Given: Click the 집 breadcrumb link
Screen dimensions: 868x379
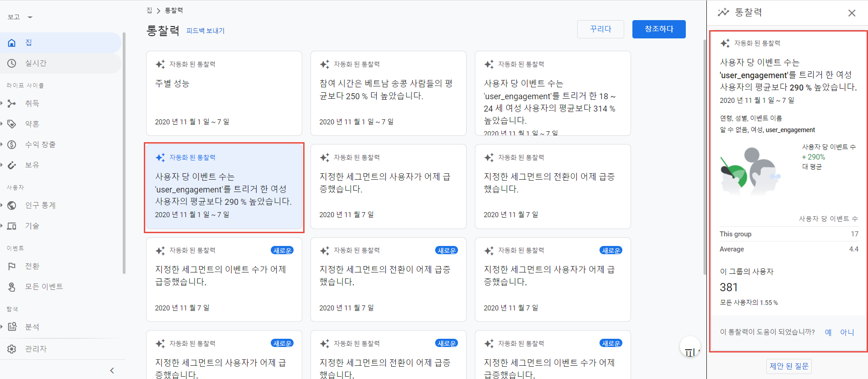Looking at the screenshot, I should pyautogui.click(x=149, y=10).
